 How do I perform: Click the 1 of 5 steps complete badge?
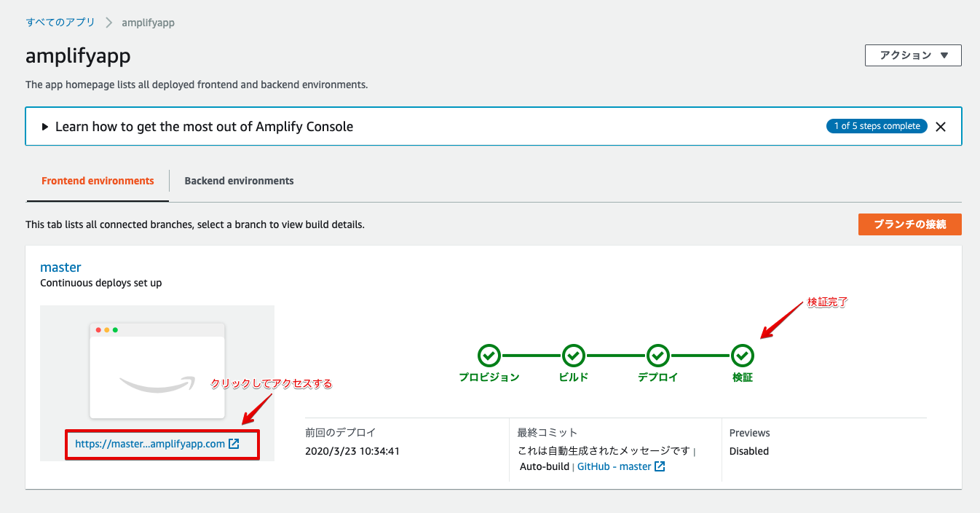point(877,125)
